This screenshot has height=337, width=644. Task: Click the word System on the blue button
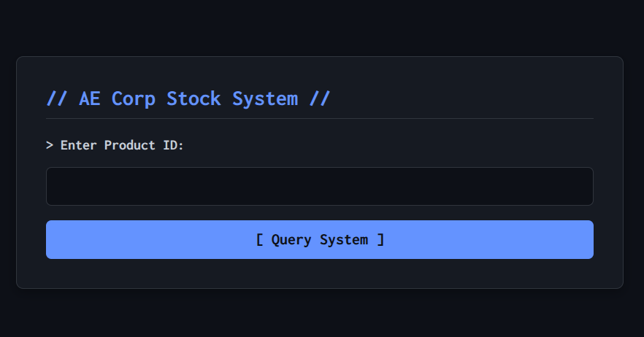pos(344,239)
